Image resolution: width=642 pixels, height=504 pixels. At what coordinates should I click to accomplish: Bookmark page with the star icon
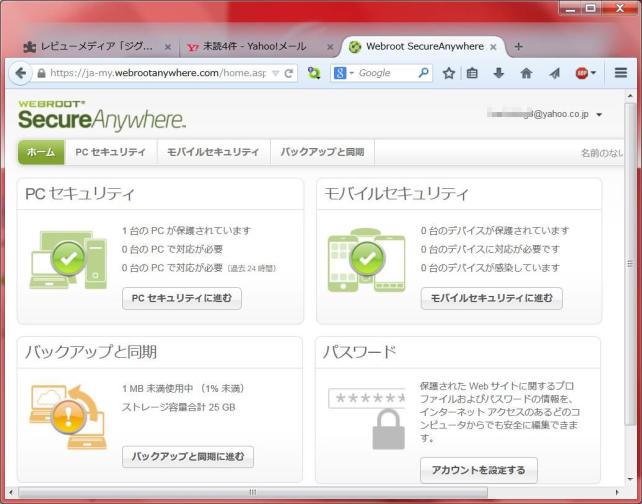449,73
